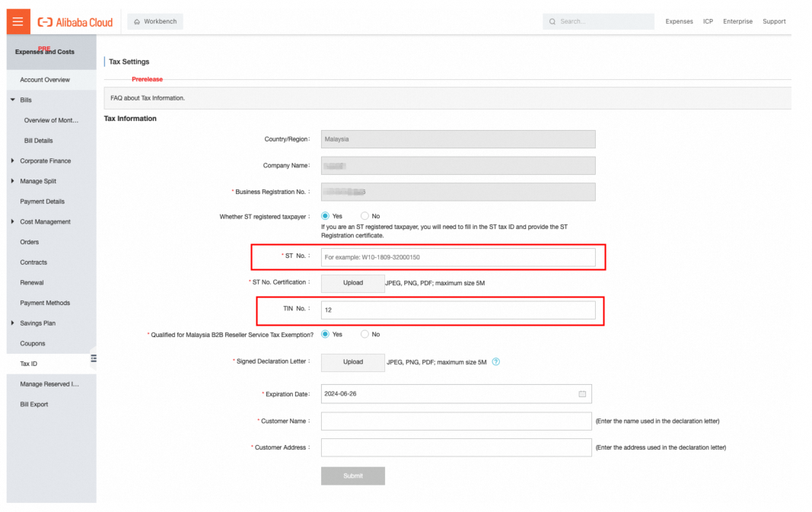Click the Alibaba Cloud logo
Viewport: 812px width, 512px height.
[x=75, y=22]
